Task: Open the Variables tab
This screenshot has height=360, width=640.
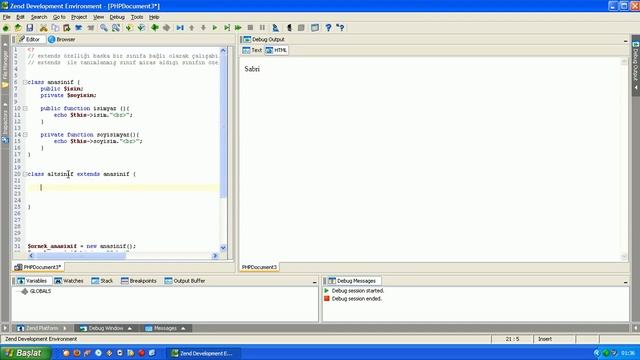Action: [32, 281]
